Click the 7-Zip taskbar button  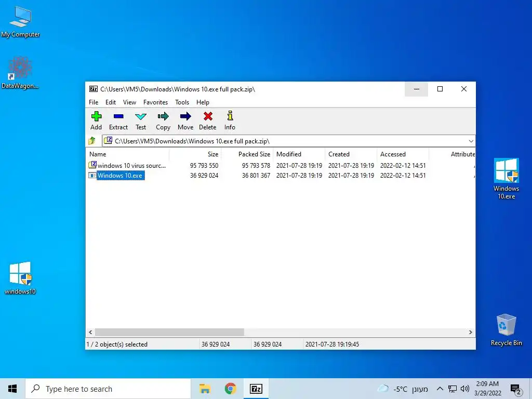click(256, 389)
